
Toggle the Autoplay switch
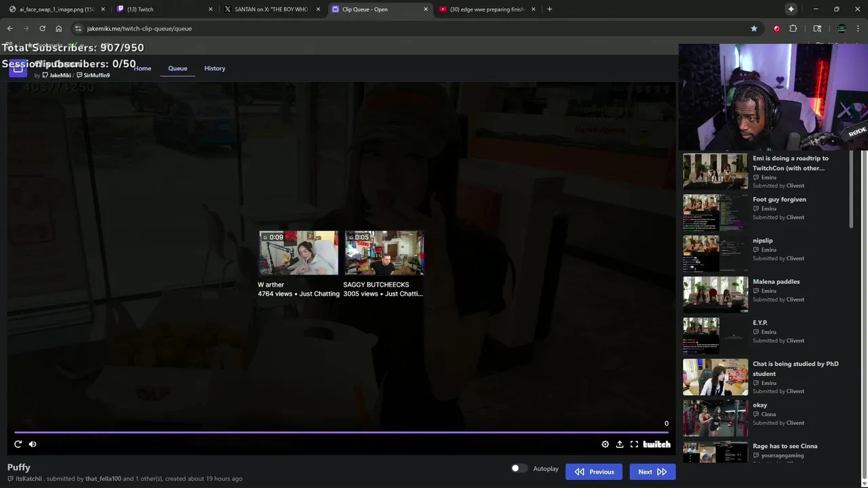point(519,468)
